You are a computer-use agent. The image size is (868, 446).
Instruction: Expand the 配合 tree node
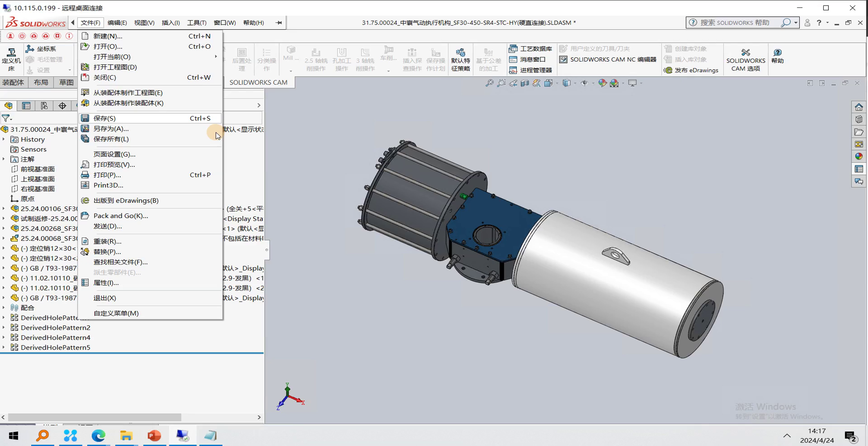[x=4, y=308]
